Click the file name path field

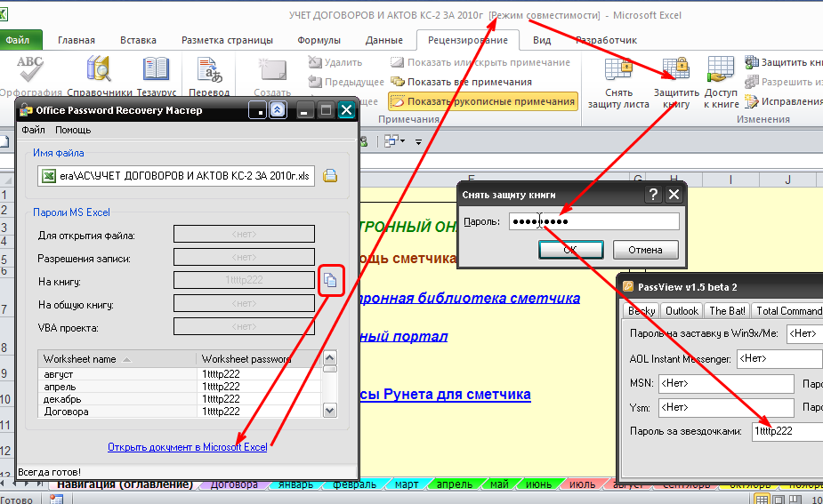point(176,176)
